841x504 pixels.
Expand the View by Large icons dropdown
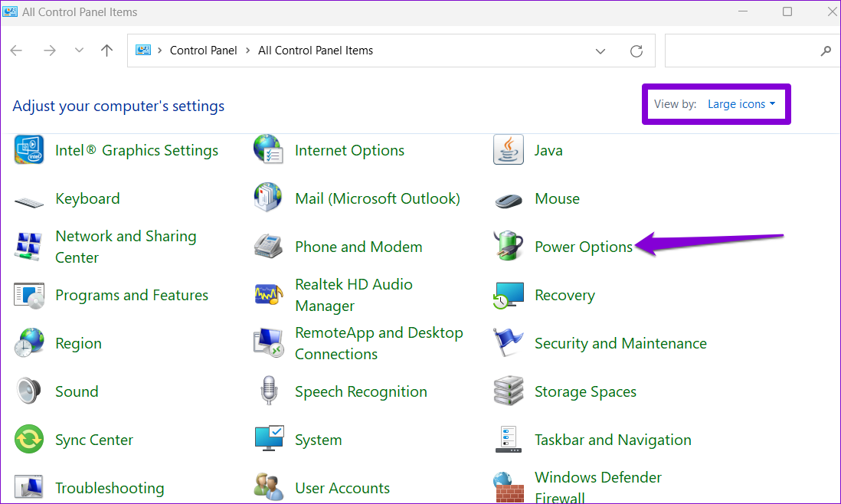click(741, 104)
